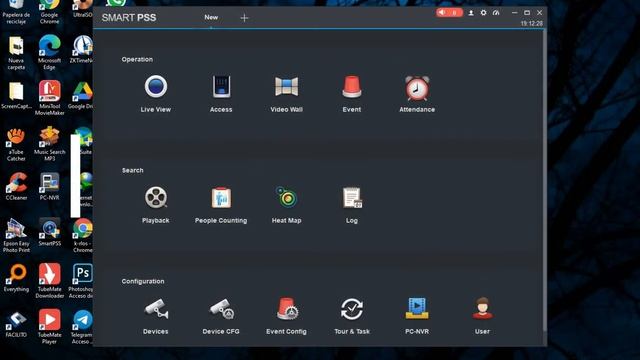Click the Search section heading
The width and height of the screenshot is (640, 360).
point(133,170)
